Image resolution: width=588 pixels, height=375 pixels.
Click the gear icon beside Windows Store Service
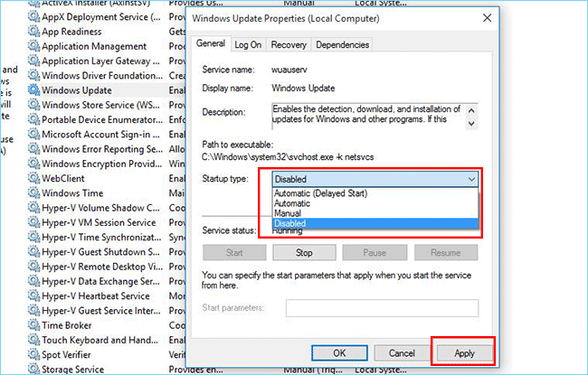coord(33,105)
